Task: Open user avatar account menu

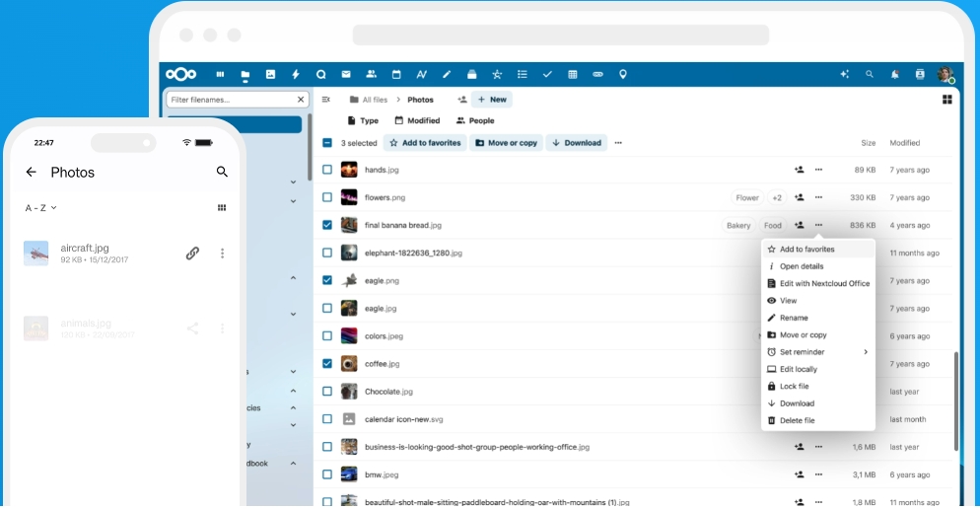Action: click(x=945, y=74)
